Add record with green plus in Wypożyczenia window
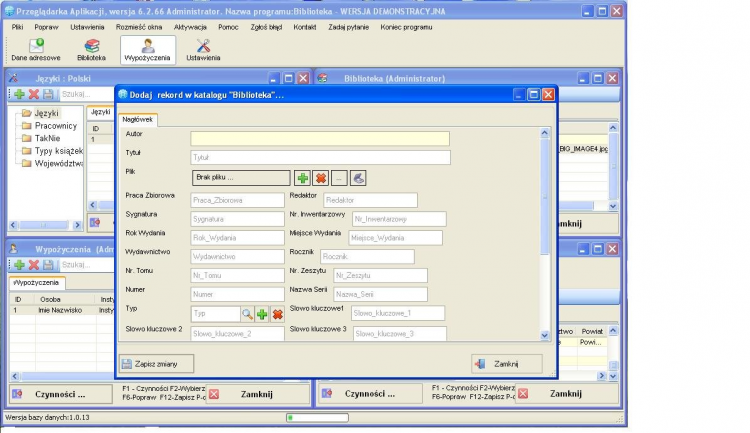The height and width of the screenshot is (433, 750). tap(19, 265)
